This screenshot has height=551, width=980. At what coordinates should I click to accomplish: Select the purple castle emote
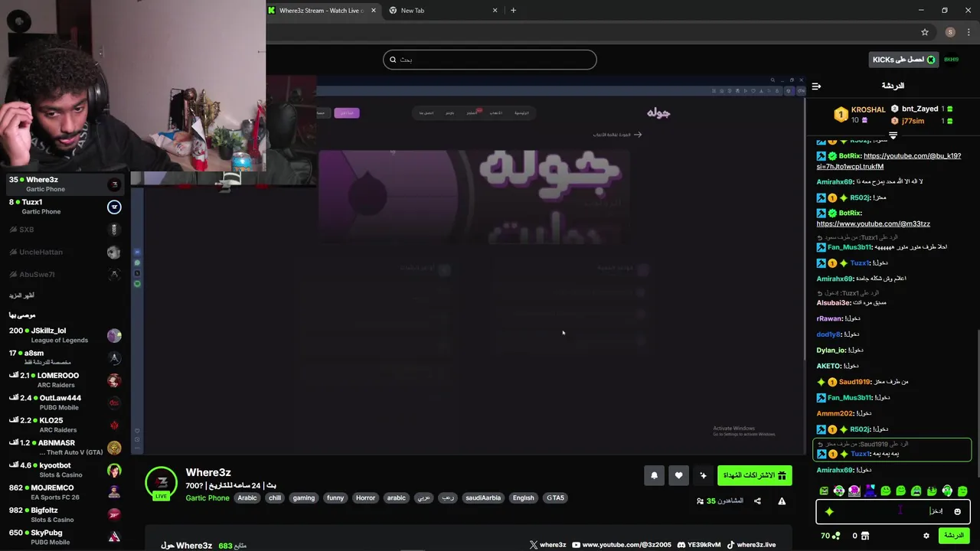[x=870, y=491]
